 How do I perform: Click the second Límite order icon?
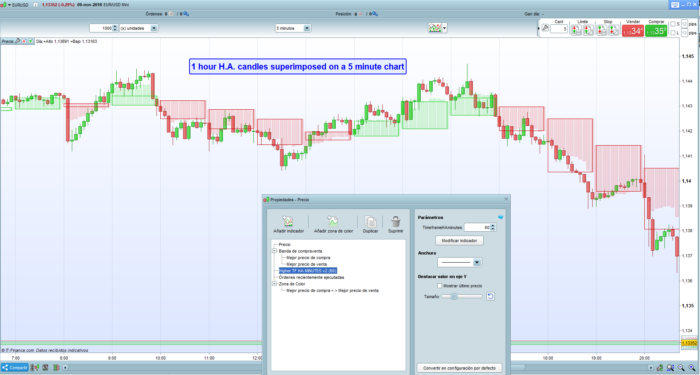coord(588,30)
